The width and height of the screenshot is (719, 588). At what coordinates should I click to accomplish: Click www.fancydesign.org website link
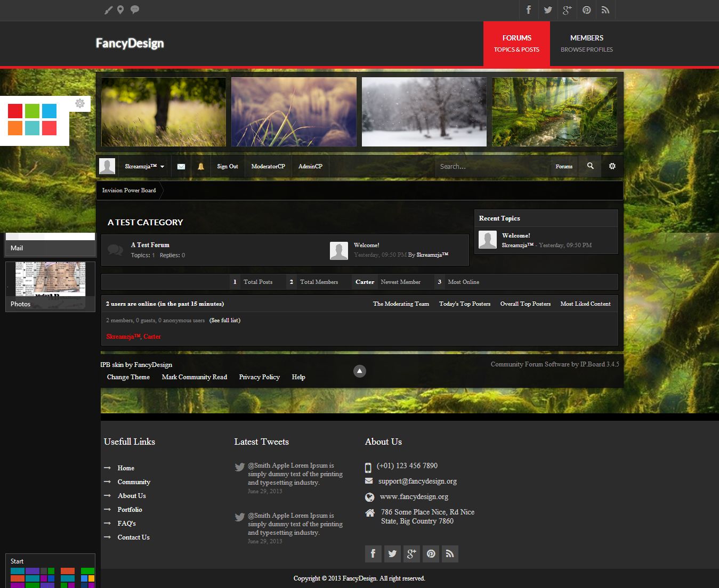414,496
